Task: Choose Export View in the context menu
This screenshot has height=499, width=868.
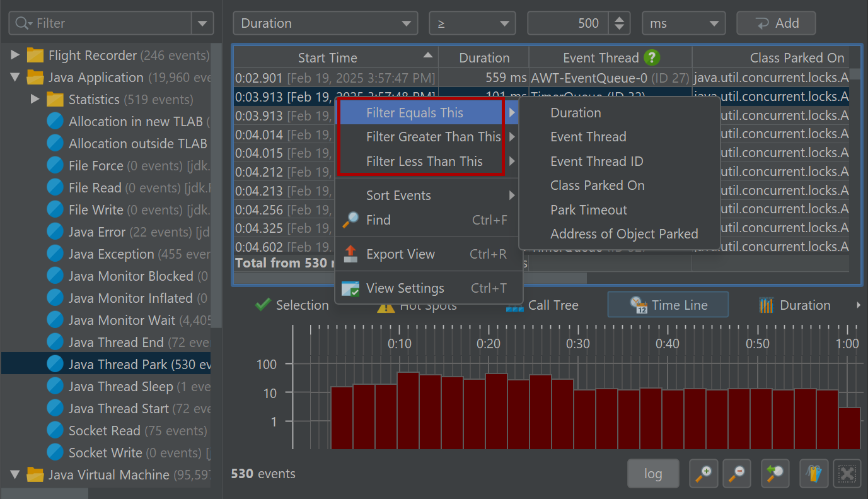Action: point(429,254)
